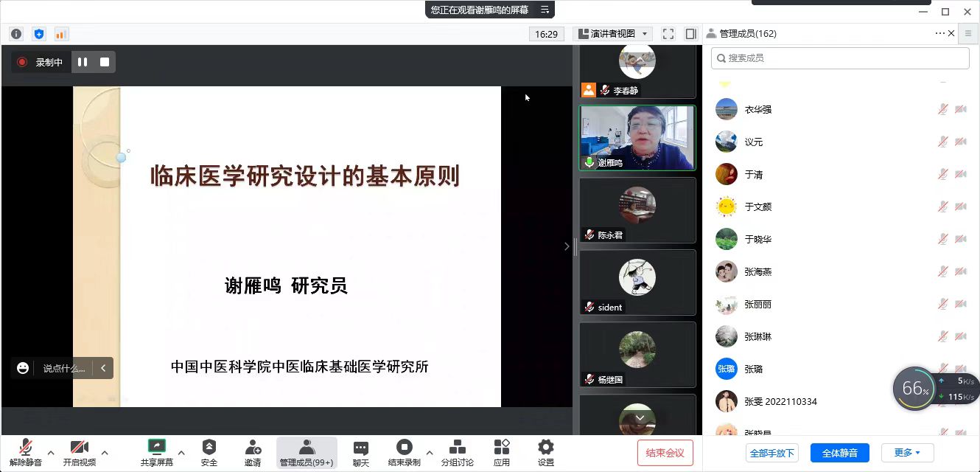Open Settings (设置) gear
This screenshot has height=472, width=980.
[545, 452]
